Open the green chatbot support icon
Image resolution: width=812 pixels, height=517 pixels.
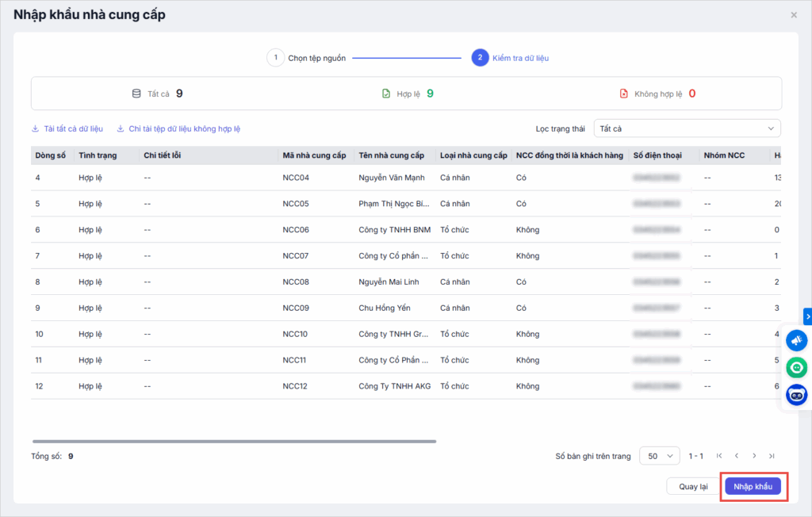796,368
